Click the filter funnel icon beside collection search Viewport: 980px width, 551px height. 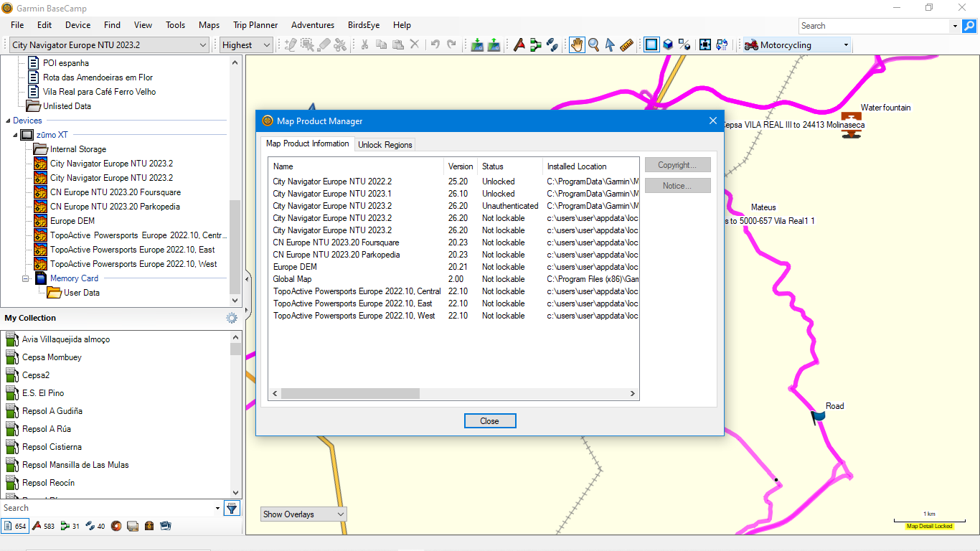pyautogui.click(x=232, y=508)
